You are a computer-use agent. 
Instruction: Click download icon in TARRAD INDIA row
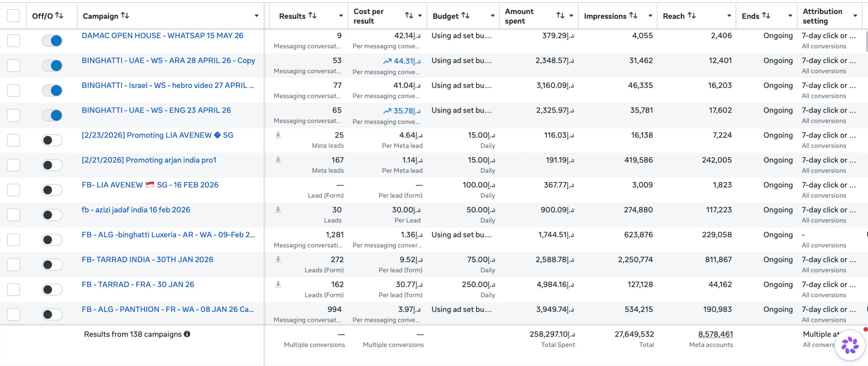278,259
